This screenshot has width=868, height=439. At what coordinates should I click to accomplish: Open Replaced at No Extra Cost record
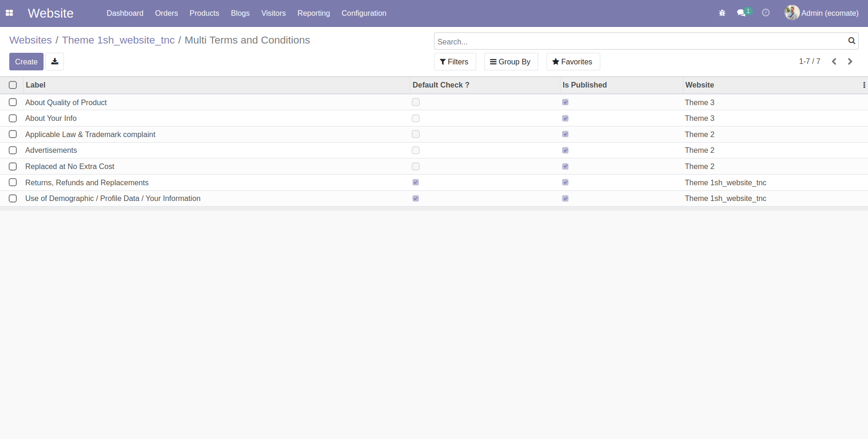69,167
